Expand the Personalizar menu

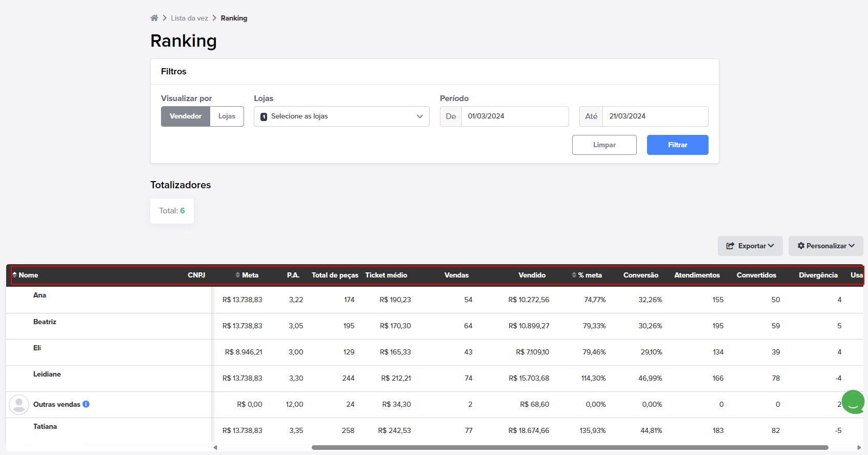click(826, 246)
